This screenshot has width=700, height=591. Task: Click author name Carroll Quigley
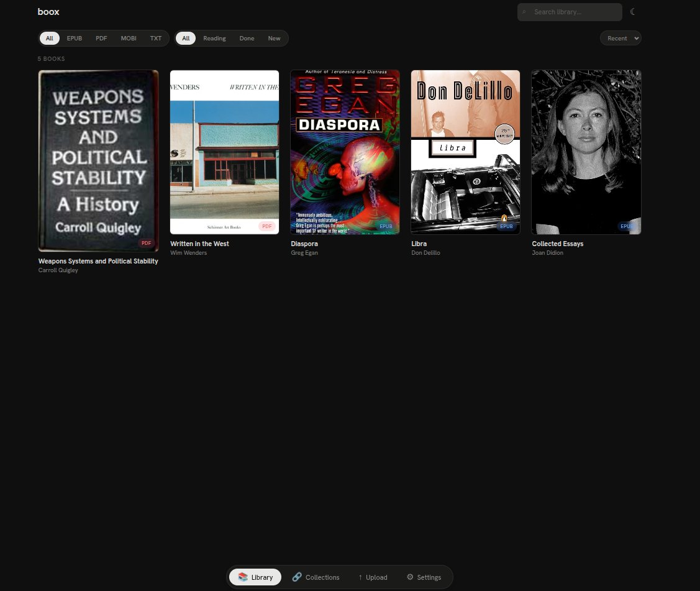point(58,270)
